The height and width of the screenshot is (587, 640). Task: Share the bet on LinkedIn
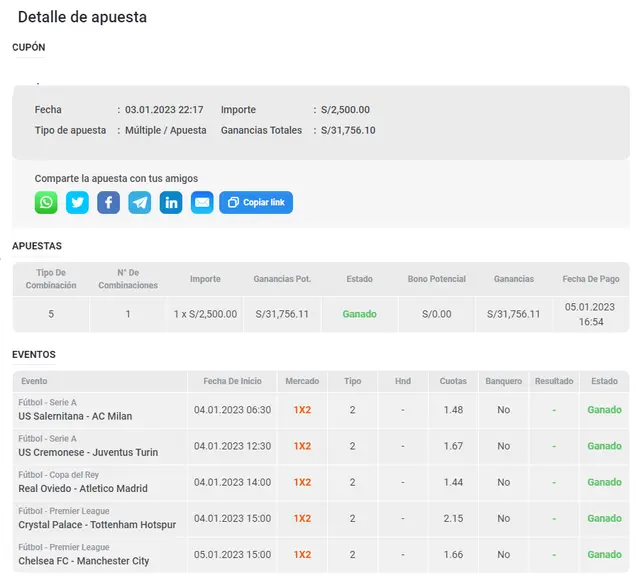click(171, 203)
